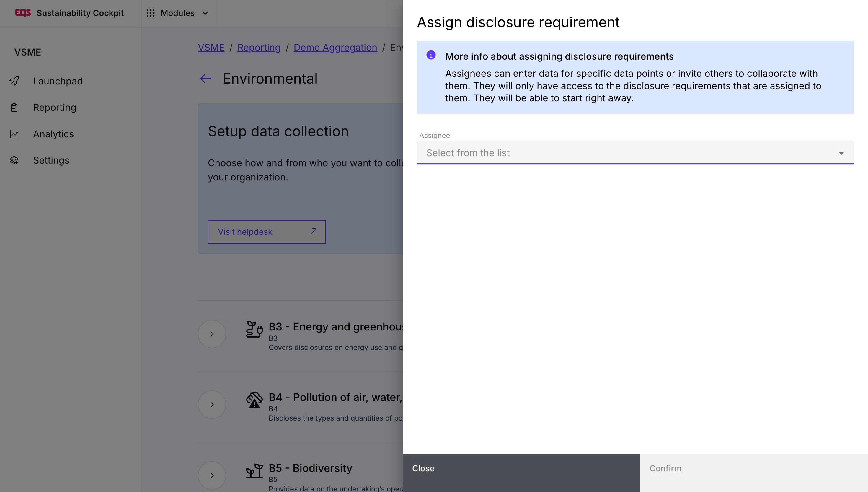The image size is (868, 492).
Task: Click the Visit helpdesk button
Action: 267,232
